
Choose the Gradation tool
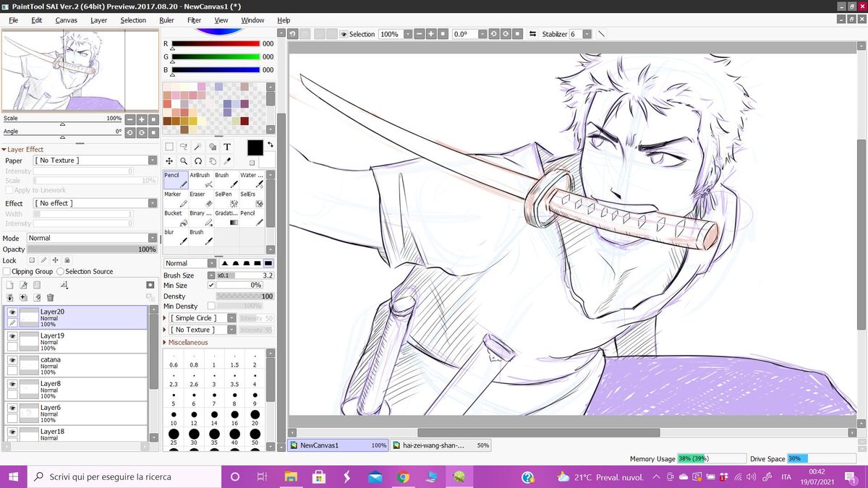225,218
